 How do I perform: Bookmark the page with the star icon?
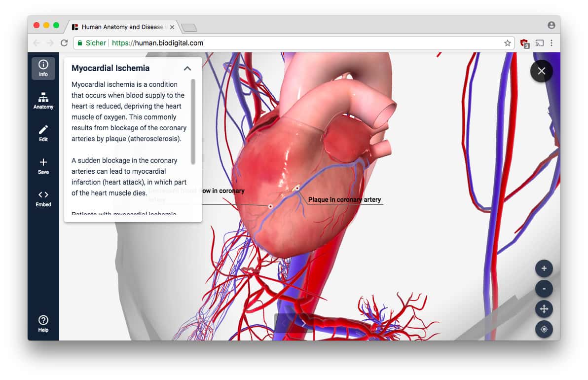click(507, 43)
